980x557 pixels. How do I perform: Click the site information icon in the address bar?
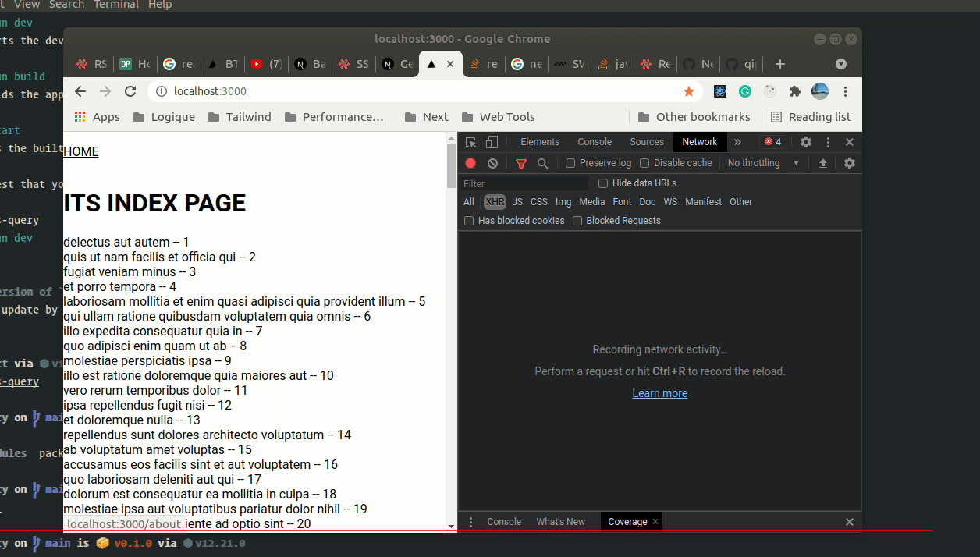pos(162,91)
